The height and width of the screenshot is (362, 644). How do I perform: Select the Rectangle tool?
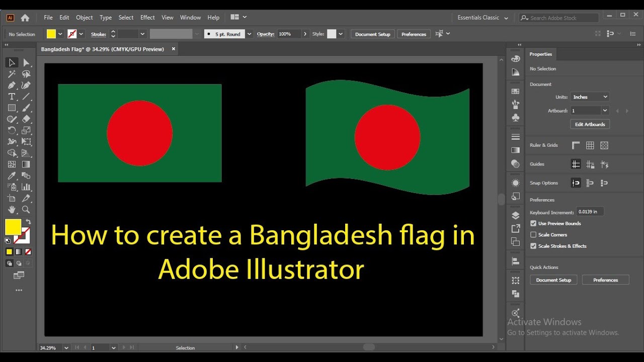[12, 108]
